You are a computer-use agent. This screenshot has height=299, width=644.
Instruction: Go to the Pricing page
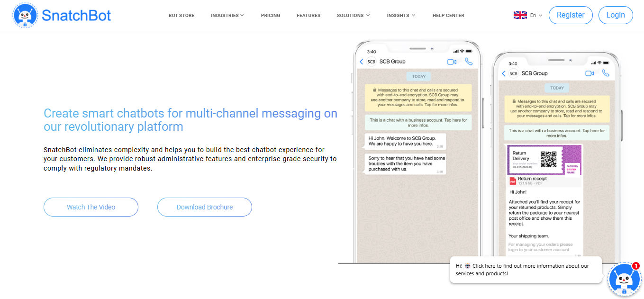271,16
